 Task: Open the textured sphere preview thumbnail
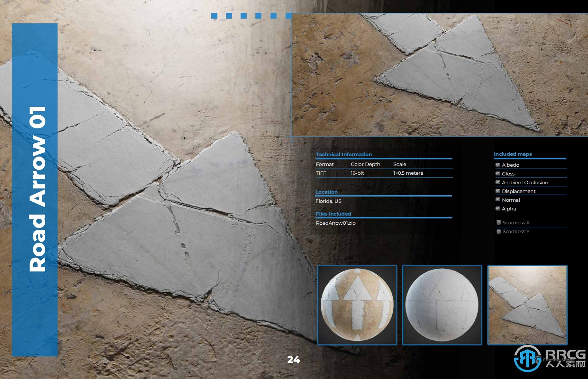pyautogui.click(x=357, y=305)
